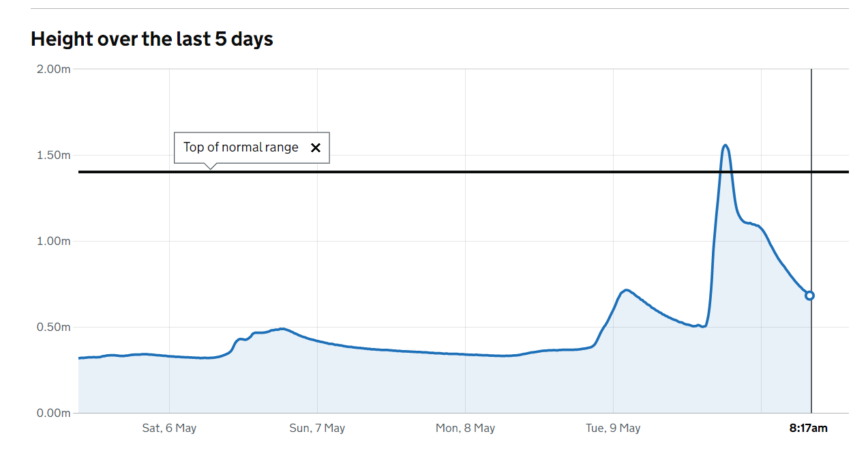Click the 2.00m y-axis label
Viewport: 868px width, 449px height.
[54, 70]
